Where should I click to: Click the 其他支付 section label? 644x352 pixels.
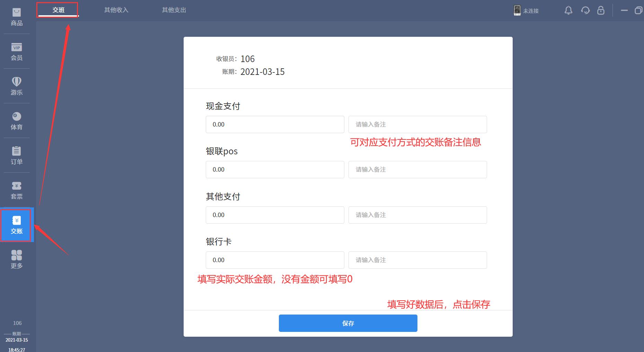click(x=223, y=197)
